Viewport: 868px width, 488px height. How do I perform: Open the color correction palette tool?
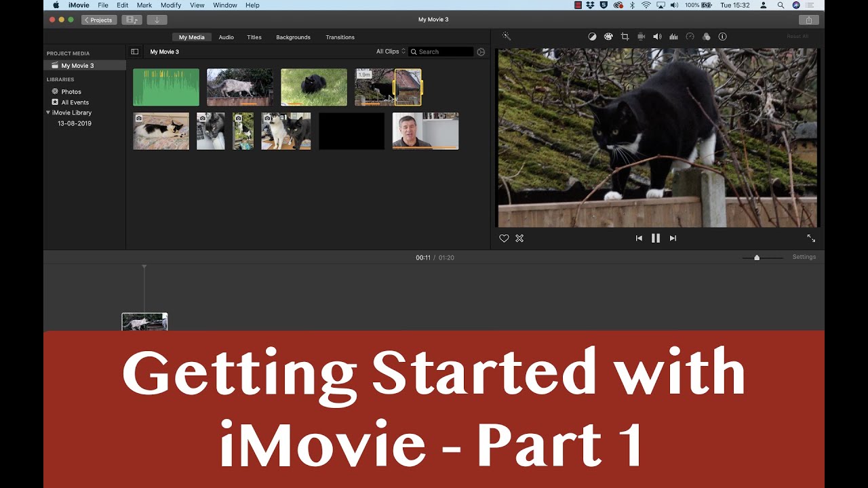(x=608, y=37)
